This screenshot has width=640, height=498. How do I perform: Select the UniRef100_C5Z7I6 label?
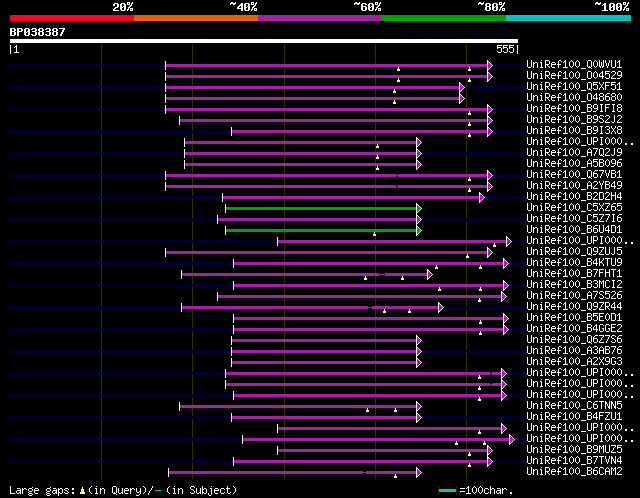574,219
